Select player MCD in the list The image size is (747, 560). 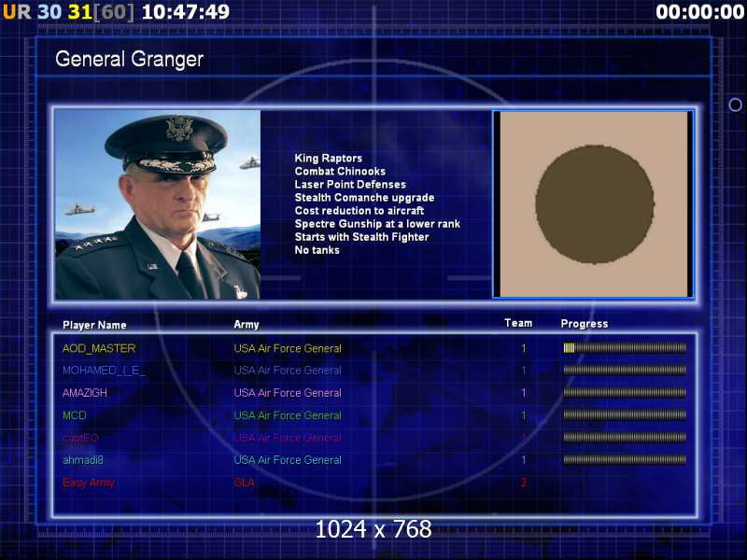point(75,415)
